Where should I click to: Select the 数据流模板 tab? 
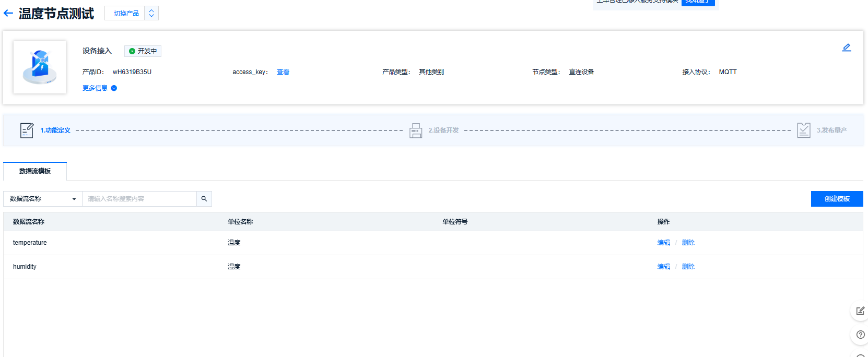[x=35, y=171]
